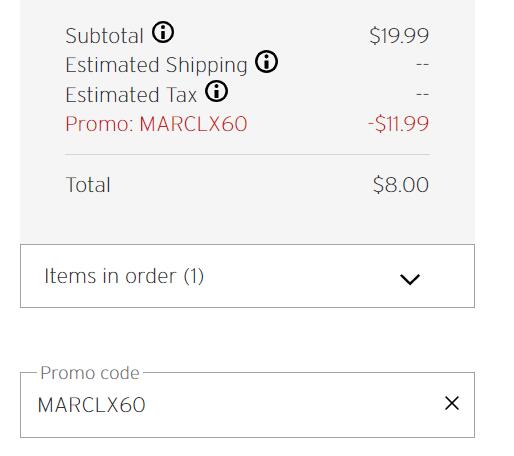Image resolution: width=514 pixels, height=456 pixels.
Task: Click inside the Promo code input field
Action: pyautogui.click(x=247, y=405)
